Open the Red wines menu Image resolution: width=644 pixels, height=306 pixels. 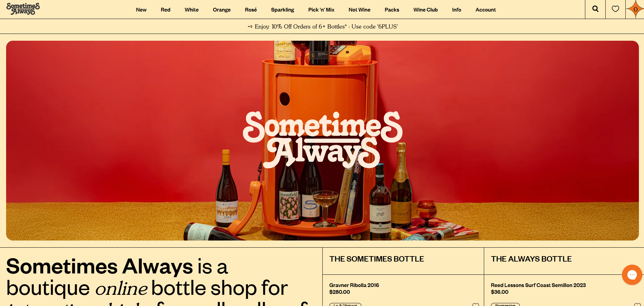(x=166, y=10)
